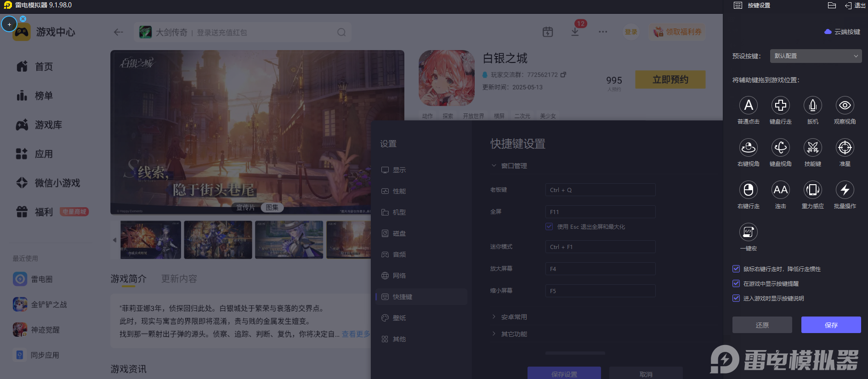Select the 批量操作 batch operation icon
This screenshot has width=868, height=379.
(x=845, y=190)
